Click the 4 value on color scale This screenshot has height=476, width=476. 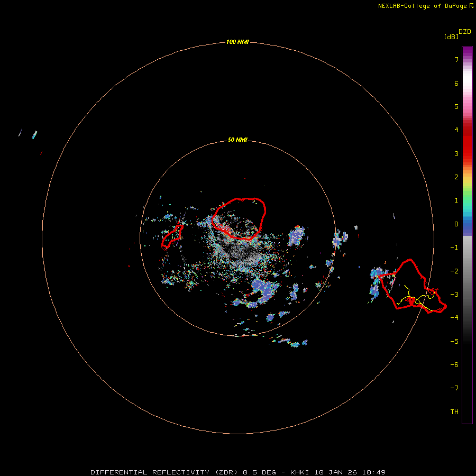(456, 130)
